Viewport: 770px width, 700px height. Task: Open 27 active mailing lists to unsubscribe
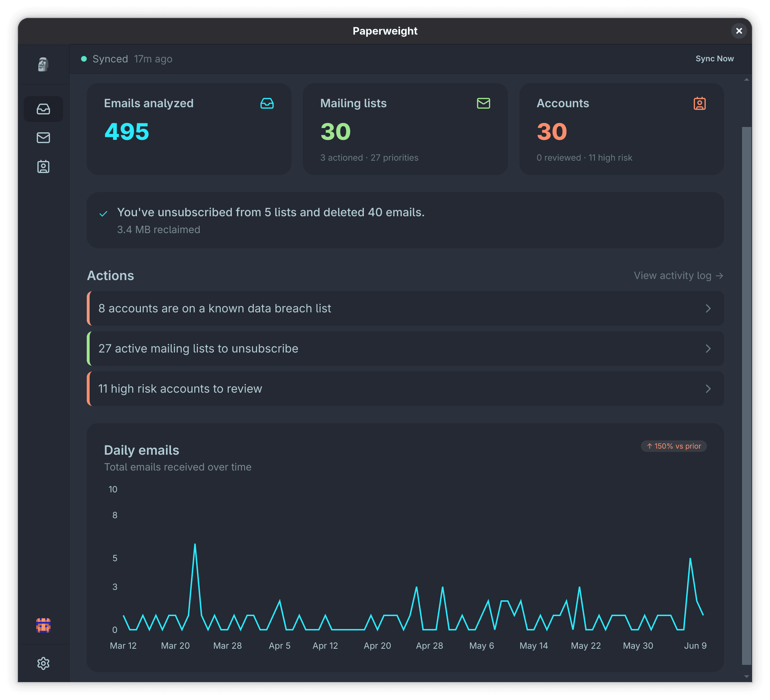(405, 349)
